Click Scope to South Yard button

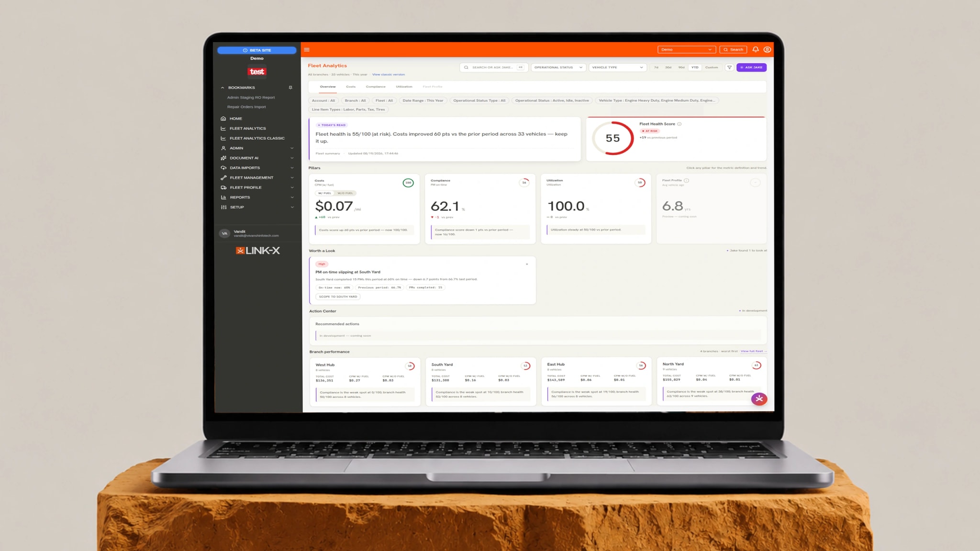click(x=338, y=297)
